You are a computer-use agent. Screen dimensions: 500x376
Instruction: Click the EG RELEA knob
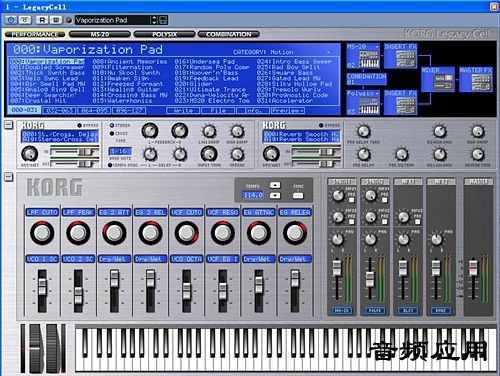[x=295, y=233]
